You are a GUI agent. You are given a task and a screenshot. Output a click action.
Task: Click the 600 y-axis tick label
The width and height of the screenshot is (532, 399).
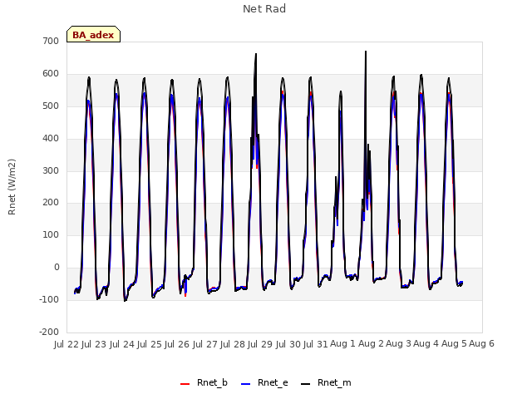[51, 74]
